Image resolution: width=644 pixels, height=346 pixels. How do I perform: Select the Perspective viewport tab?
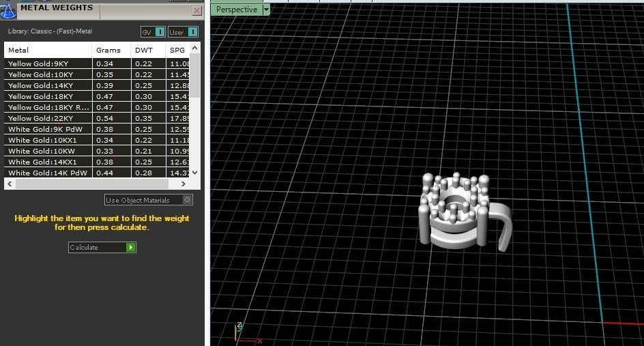click(237, 10)
